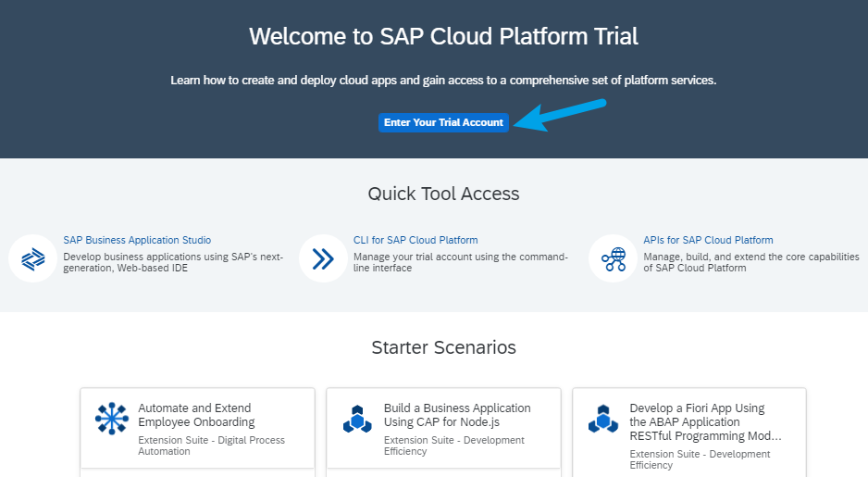This screenshot has height=477, width=868.
Task: Click the Fiori App ABAP hexagon icon
Action: pyautogui.click(x=603, y=419)
